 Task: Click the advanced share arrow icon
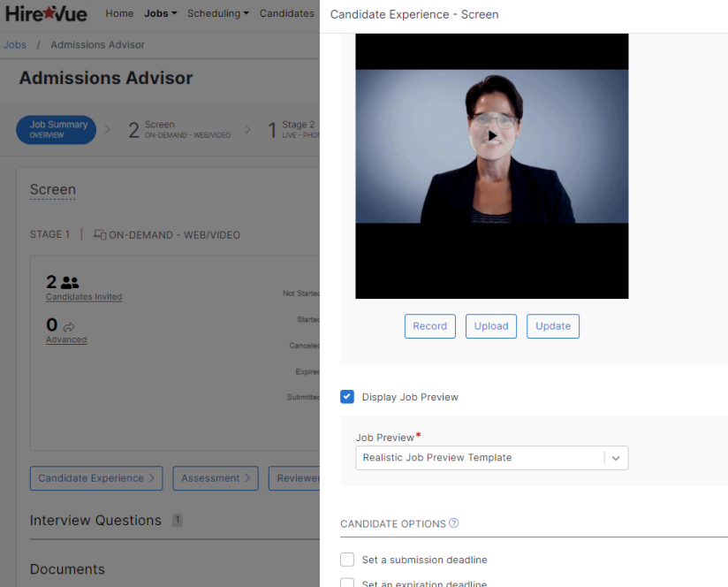coord(70,326)
